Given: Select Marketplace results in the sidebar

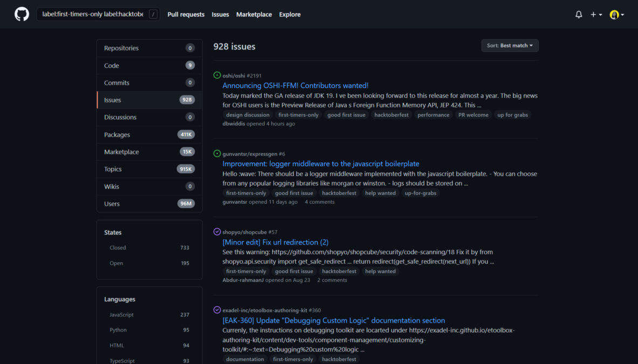Looking at the screenshot, I should click(x=149, y=152).
